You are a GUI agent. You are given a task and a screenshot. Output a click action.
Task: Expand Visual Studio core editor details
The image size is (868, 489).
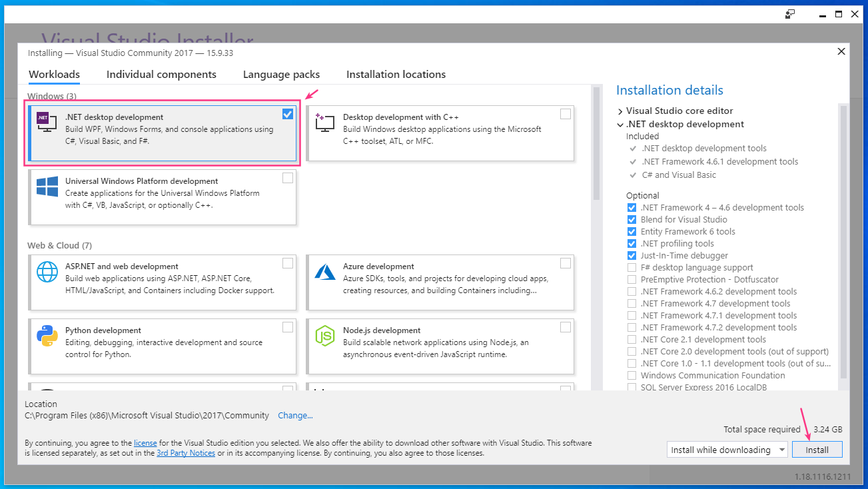pos(620,111)
